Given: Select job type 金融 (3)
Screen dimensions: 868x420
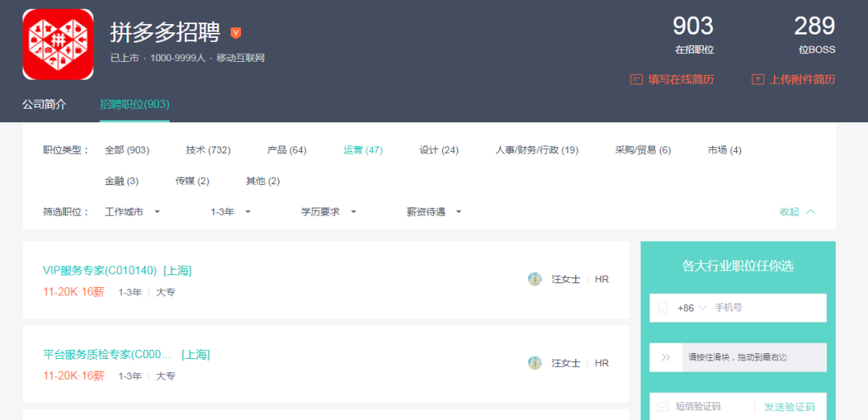Looking at the screenshot, I should pos(122,181).
